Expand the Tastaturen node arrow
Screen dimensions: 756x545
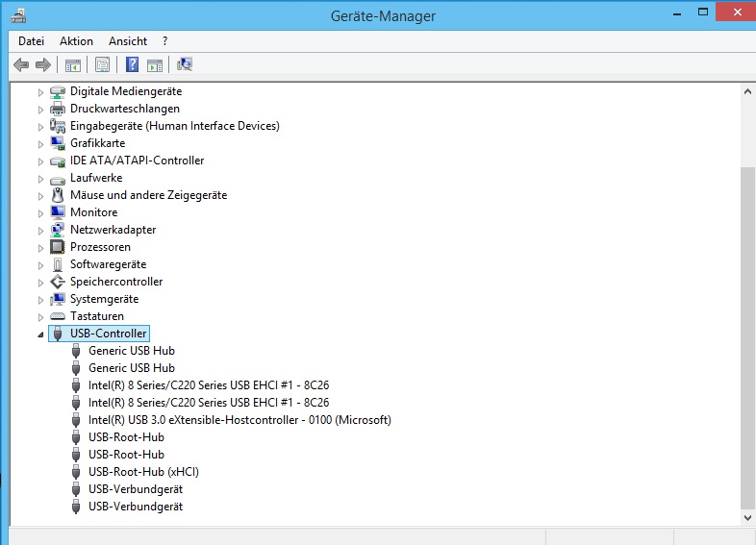(40, 317)
